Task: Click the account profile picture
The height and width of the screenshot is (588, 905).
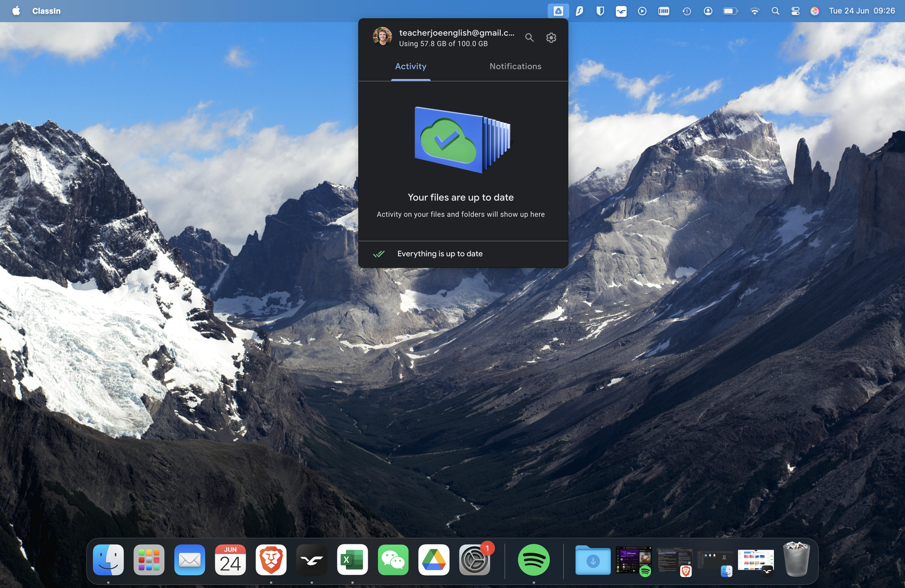Action: pyautogui.click(x=382, y=37)
